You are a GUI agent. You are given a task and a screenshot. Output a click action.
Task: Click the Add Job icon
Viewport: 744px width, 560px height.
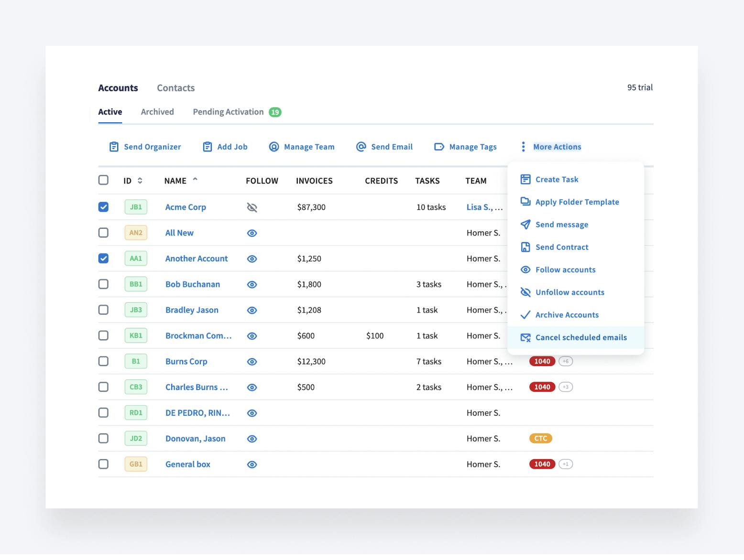[207, 147]
